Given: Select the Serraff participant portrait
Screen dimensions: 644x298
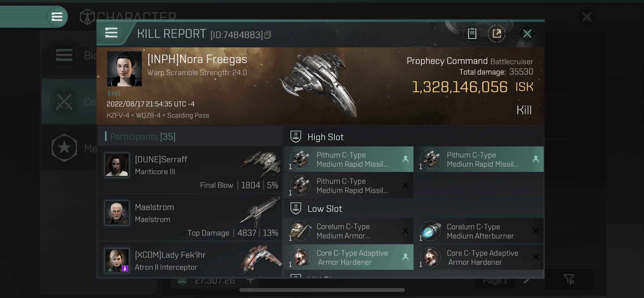Looking at the screenshot, I should pyautogui.click(x=117, y=165).
